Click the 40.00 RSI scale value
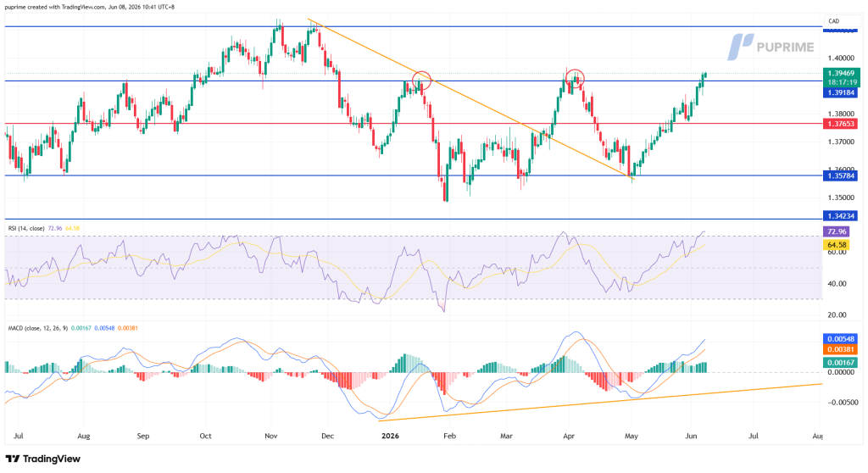This screenshot has height=473, width=868. pos(837,284)
